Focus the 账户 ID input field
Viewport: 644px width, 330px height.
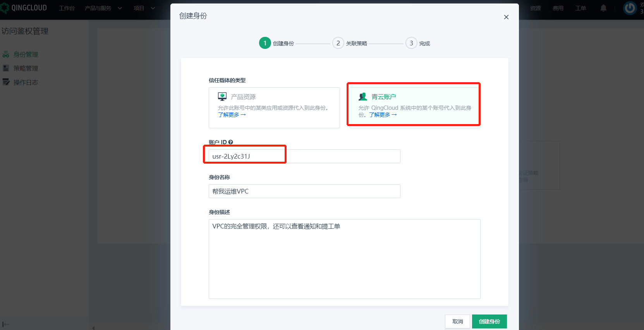tap(304, 156)
